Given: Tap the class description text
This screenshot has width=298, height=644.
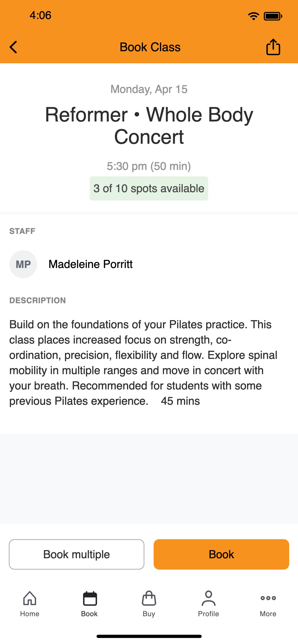Looking at the screenshot, I should pos(143,363).
